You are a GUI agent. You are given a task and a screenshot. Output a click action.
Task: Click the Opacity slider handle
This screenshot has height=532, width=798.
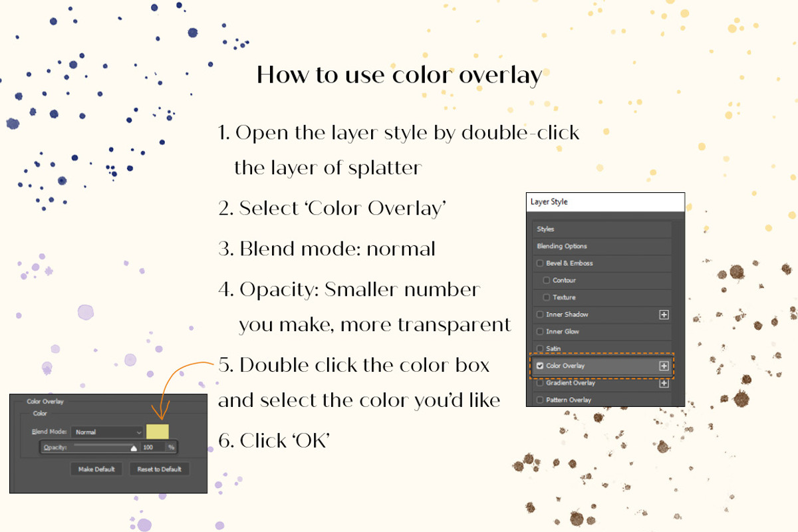click(134, 448)
